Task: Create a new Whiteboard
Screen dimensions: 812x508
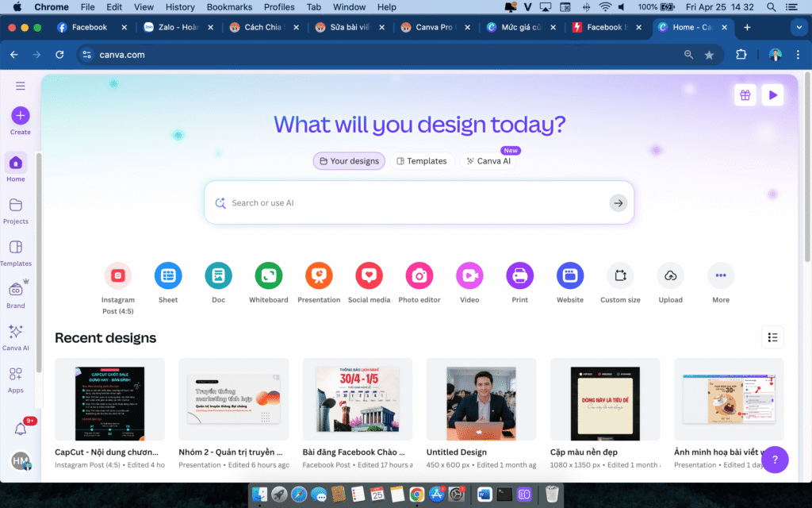Action: point(268,275)
